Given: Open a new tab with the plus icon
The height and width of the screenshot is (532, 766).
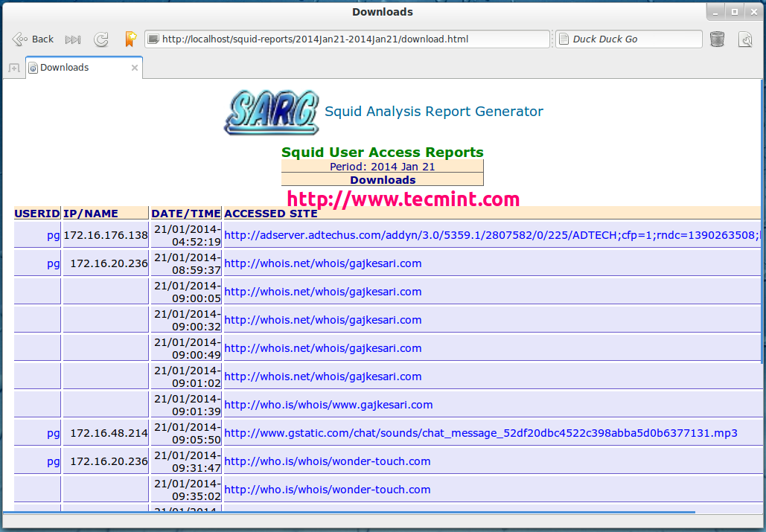Looking at the screenshot, I should point(13,68).
